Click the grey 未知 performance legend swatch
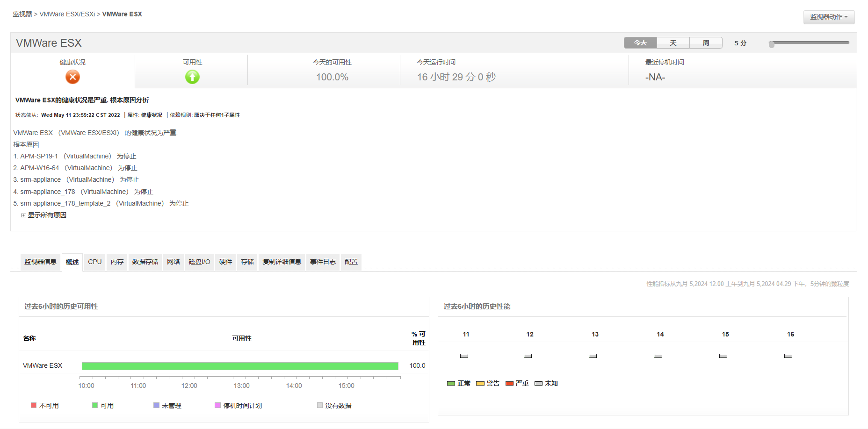Screen dimensions: 868x429 [x=538, y=383]
